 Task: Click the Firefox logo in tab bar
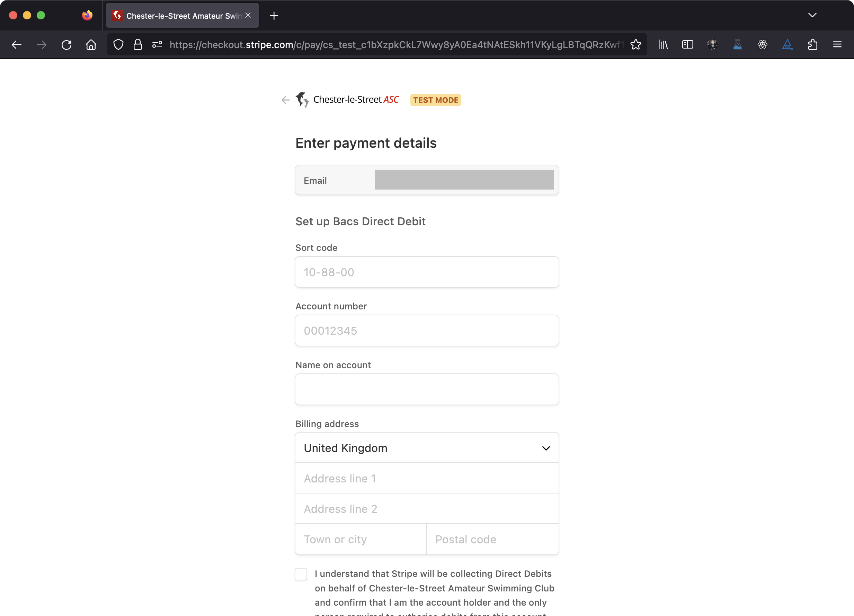87,15
